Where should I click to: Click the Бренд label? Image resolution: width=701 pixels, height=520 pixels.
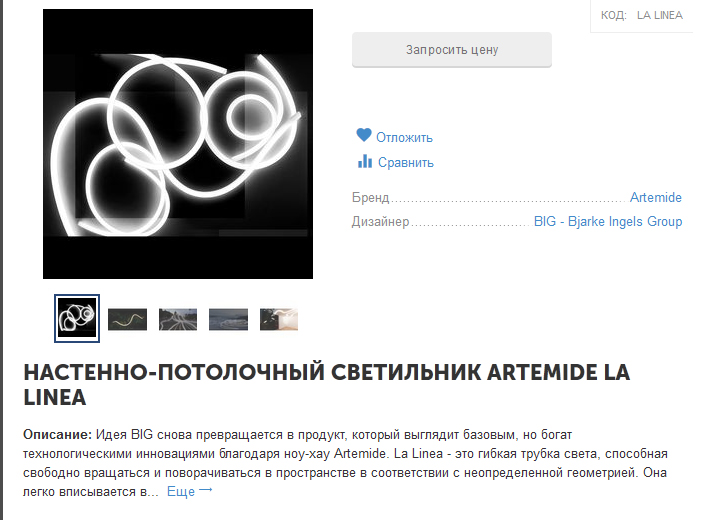(371, 199)
